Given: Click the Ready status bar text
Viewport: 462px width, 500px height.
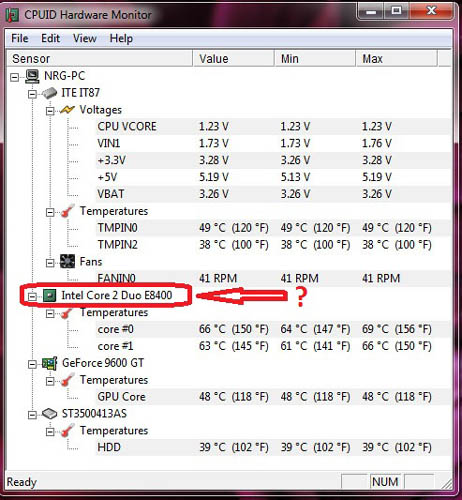Looking at the screenshot, I should pyautogui.click(x=22, y=482).
